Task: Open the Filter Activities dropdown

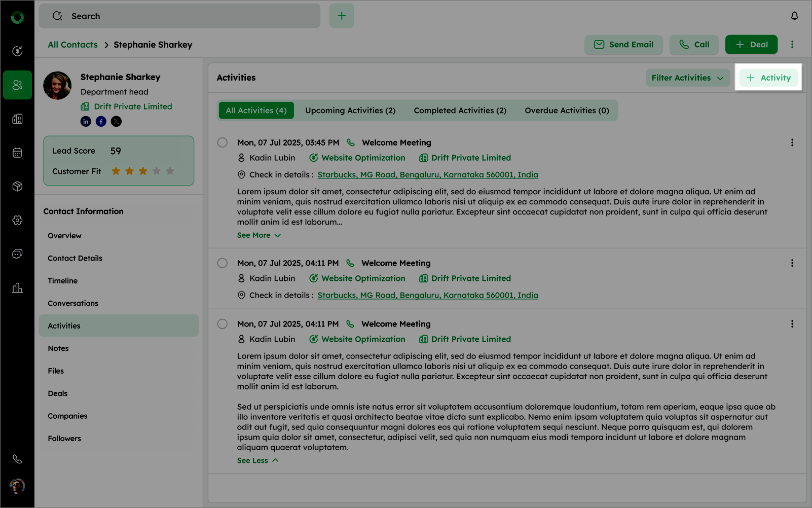Action: (687, 78)
